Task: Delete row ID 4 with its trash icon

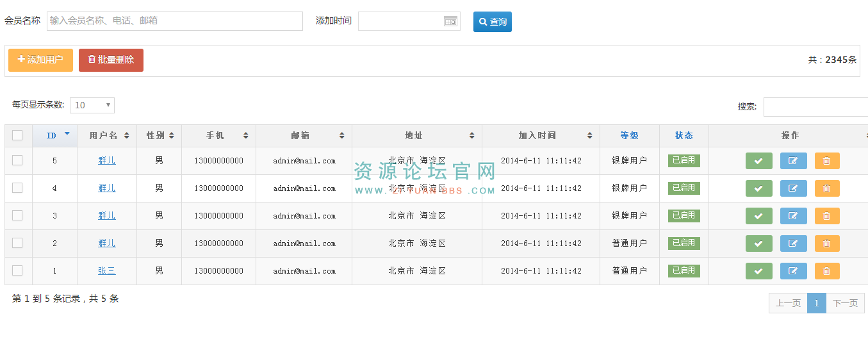Action: click(827, 188)
